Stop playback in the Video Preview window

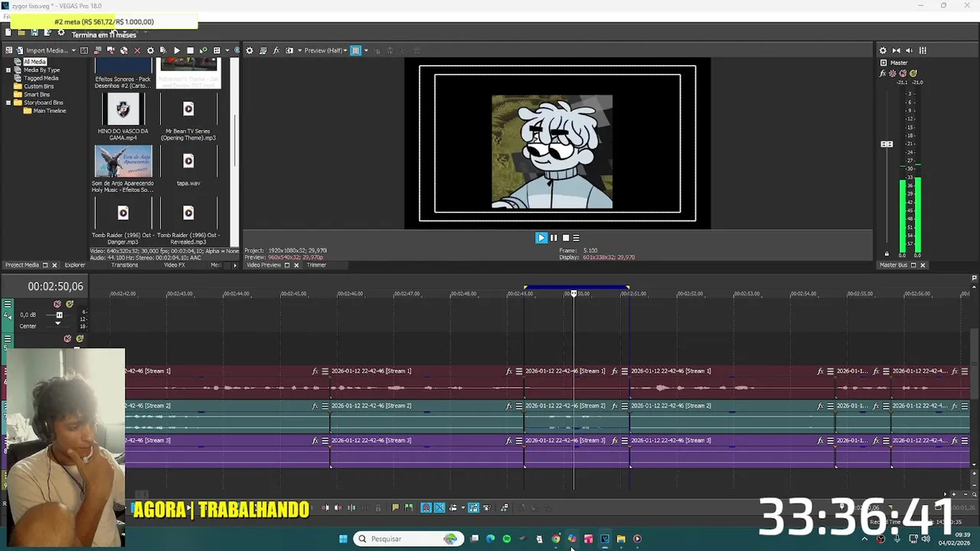(x=566, y=238)
